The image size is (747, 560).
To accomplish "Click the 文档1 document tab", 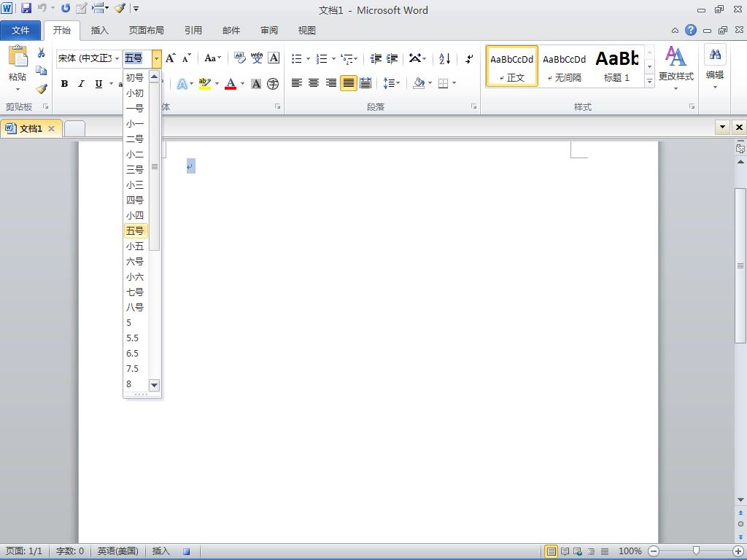I will pyautogui.click(x=31, y=128).
